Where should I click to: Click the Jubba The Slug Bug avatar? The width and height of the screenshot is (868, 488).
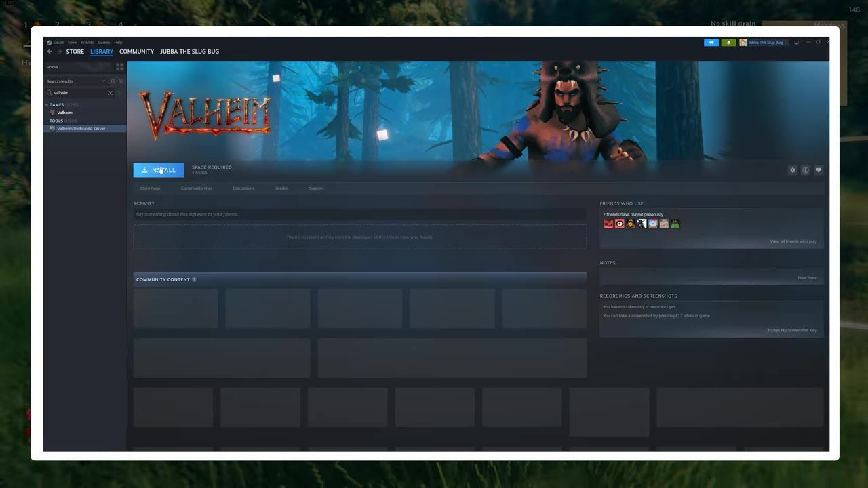(x=743, y=43)
